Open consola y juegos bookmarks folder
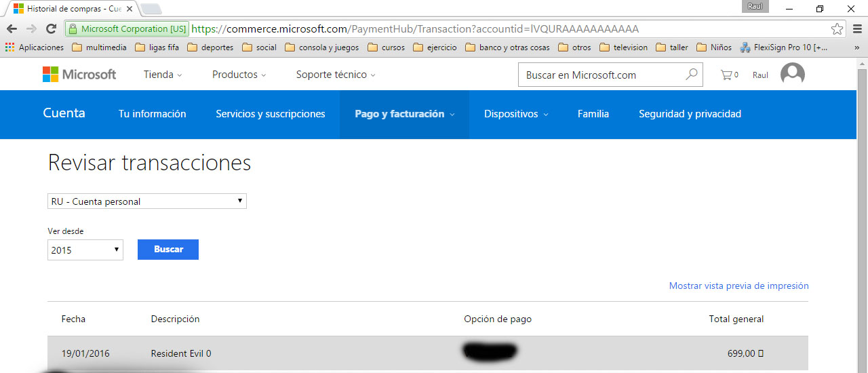 pyautogui.click(x=321, y=47)
